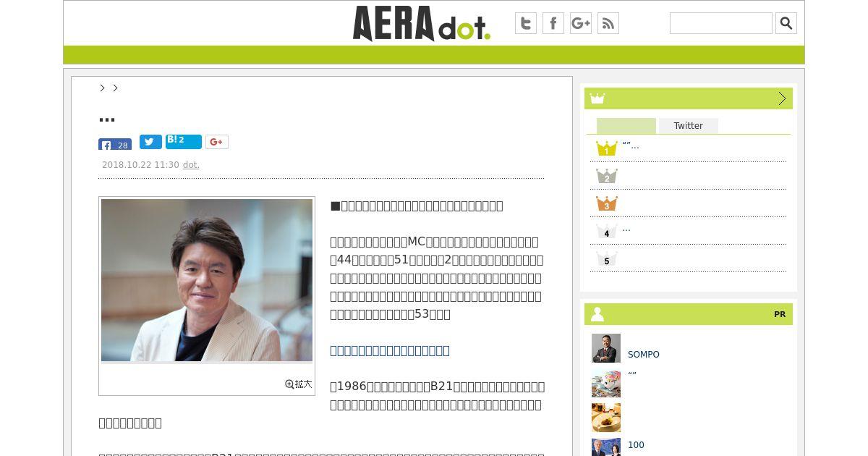Open the AERA dot. logo homepage
The width and height of the screenshot is (868, 456).
(421, 23)
